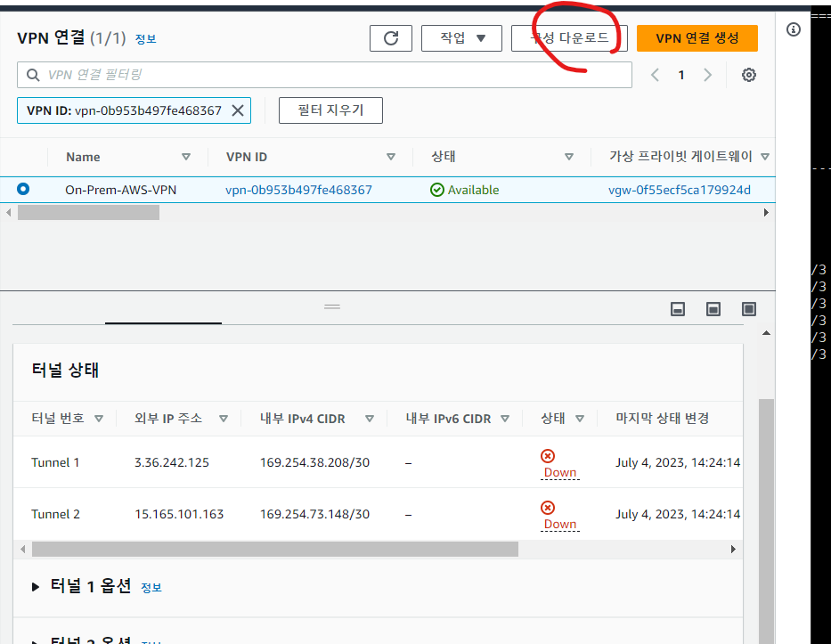This screenshot has width=831, height=644.
Task: Click the Tunnel 1 row label
Action: click(x=55, y=462)
